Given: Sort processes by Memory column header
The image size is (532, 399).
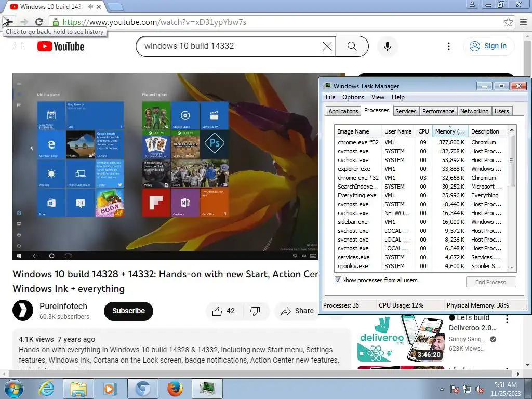Looking at the screenshot, I should tap(450, 131).
